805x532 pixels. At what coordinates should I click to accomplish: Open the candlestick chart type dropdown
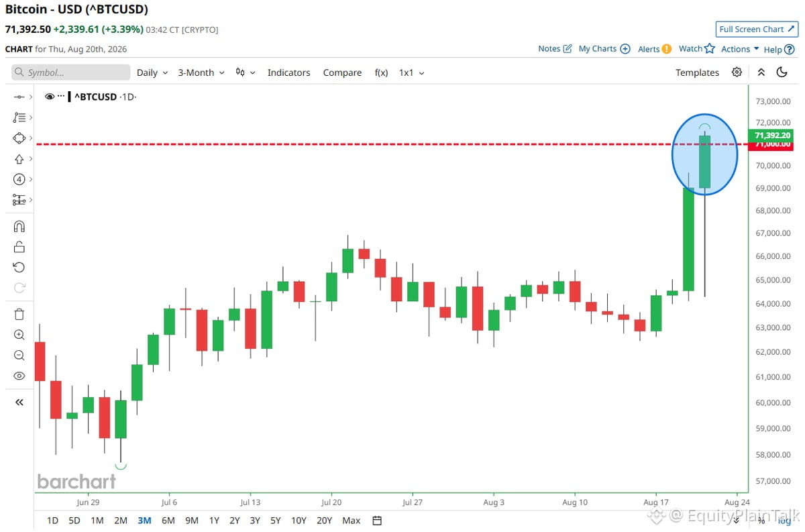246,72
